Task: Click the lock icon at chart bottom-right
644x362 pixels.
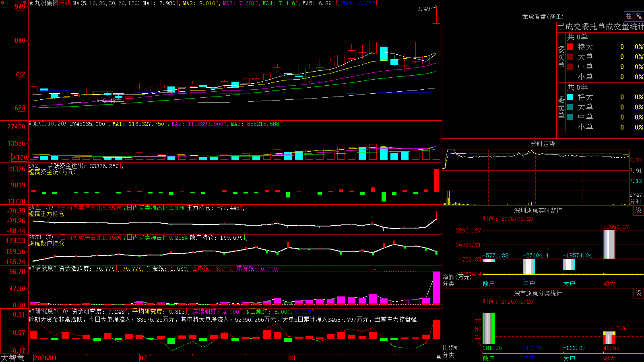Action: (x=438, y=357)
